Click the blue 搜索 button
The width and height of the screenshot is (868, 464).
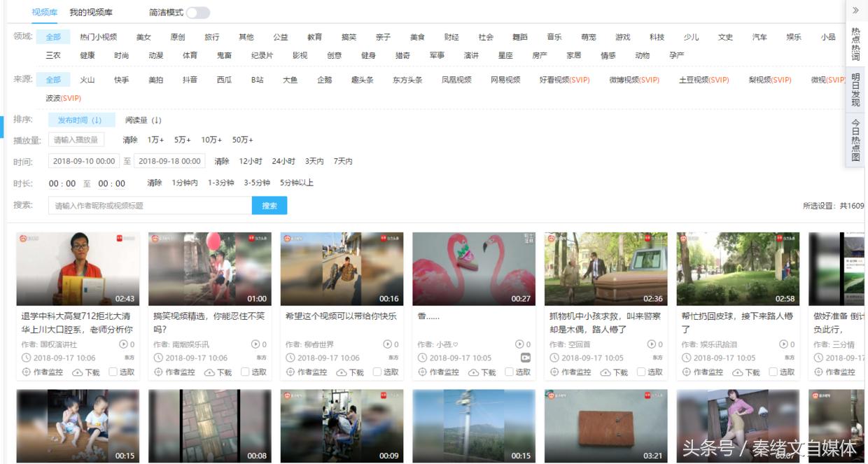(x=269, y=206)
